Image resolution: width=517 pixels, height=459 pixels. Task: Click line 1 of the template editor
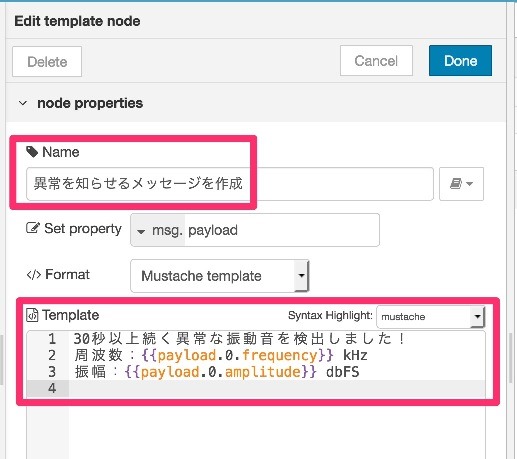[x=239, y=339]
